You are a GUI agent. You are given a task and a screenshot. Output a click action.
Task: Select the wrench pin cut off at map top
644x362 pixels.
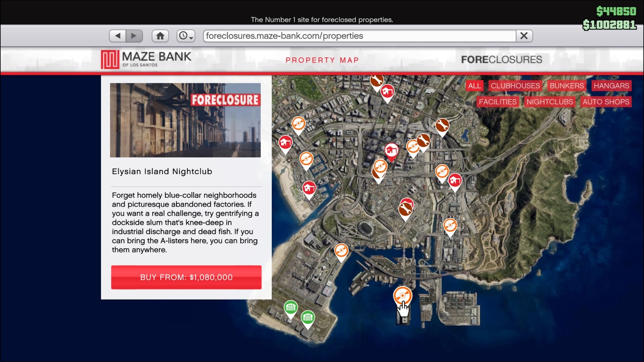377,82
